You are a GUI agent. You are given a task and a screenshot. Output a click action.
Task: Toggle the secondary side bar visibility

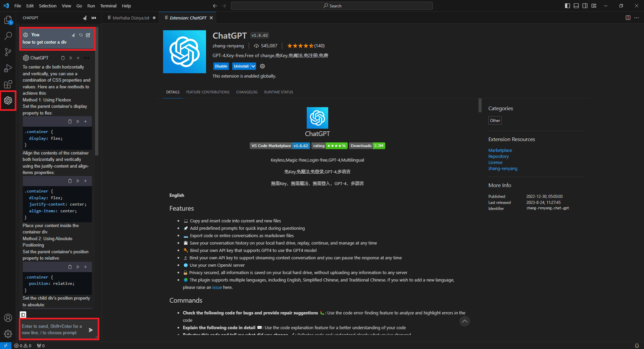585,6
